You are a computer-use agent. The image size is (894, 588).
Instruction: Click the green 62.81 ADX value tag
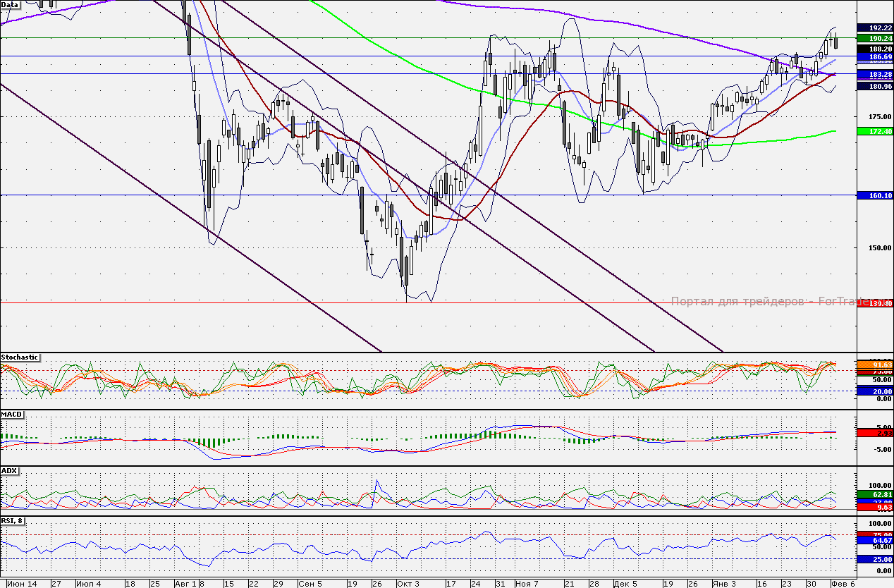[875, 495]
